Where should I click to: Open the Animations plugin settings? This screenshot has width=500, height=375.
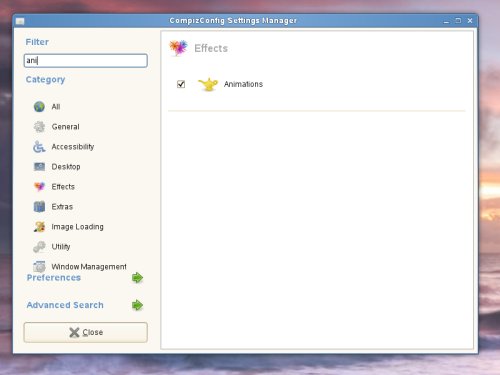tap(243, 84)
